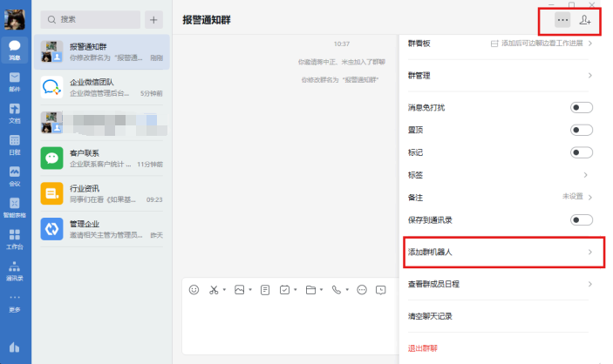This screenshot has width=613, height=364.
Task: Select the 企业微信团队 conversation
Action: tap(102, 87)
